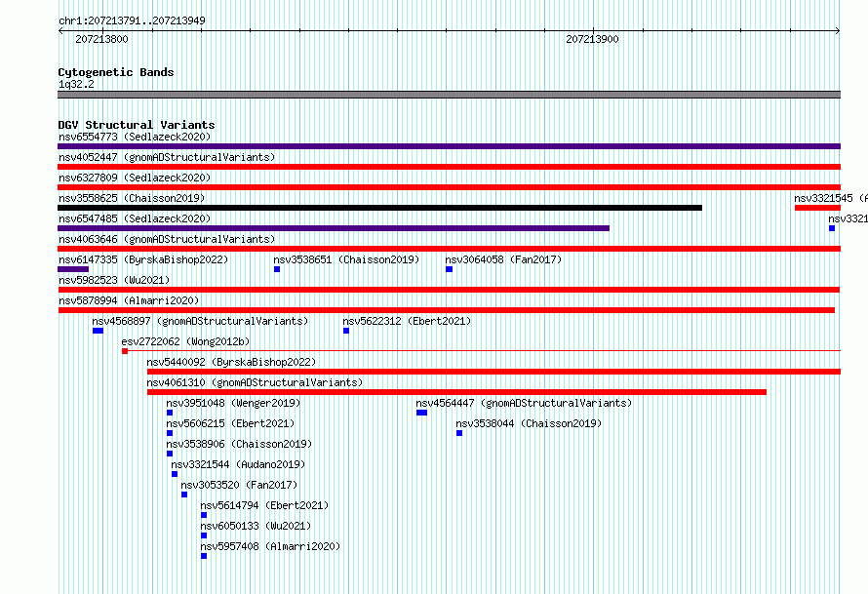868x594 pixels.
Task: Click the red bar under nsv4052447
Action: [x=449, y=167]
